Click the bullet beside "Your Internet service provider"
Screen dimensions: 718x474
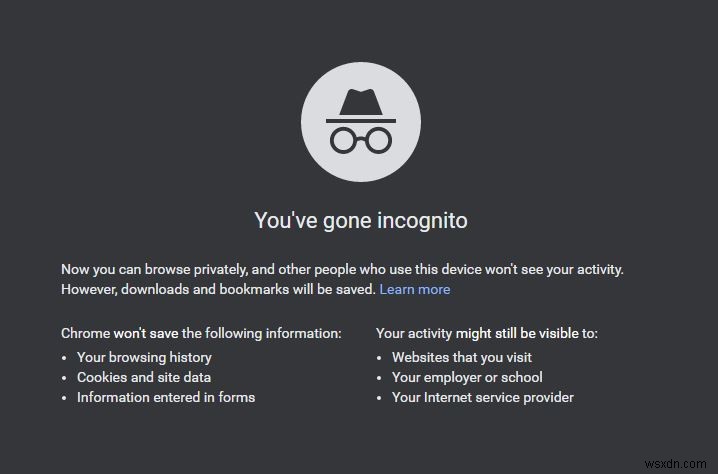[380, 398]
